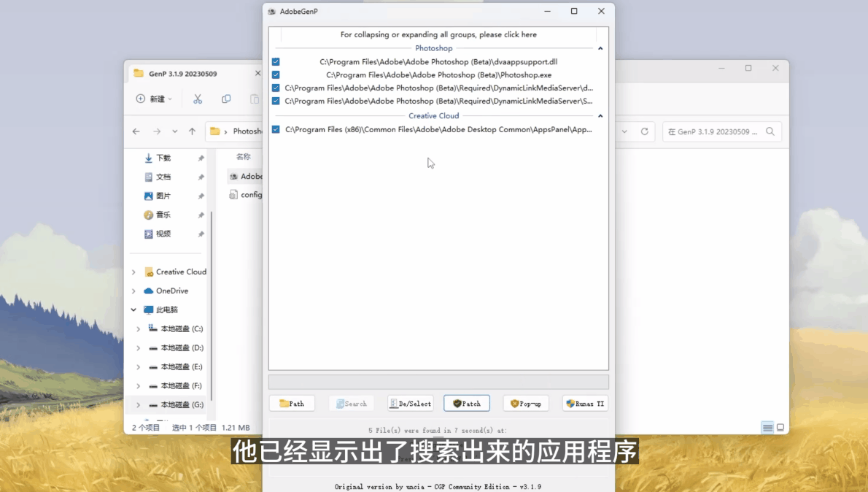Click the Creative Cloud group label in AdobeGenP
868x492 pixels.
tap(433, 116)
